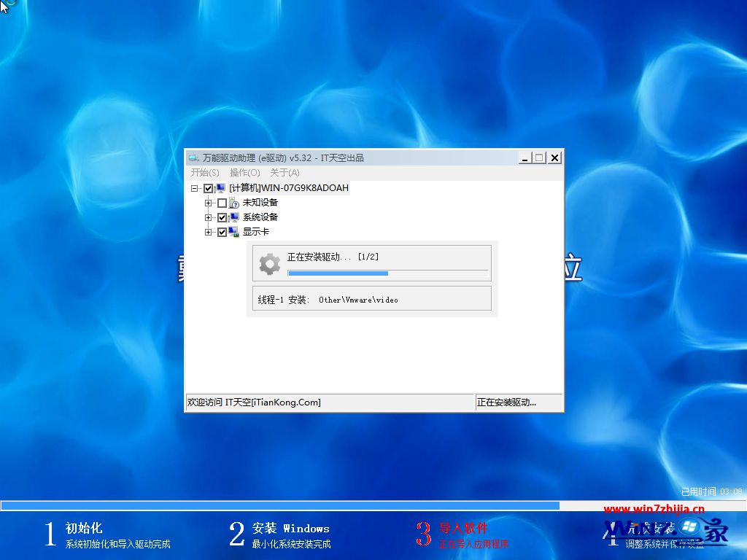The height and width of the screenshot is (560, 747).
Task: Click the 系统设备 monitor icon
Action: (234, 217)
